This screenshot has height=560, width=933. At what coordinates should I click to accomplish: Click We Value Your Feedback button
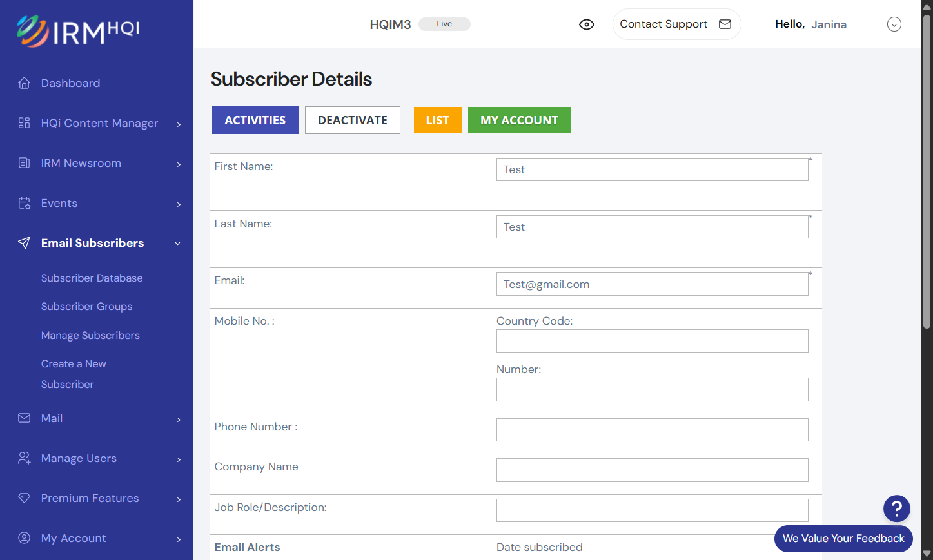coord(843,539)
